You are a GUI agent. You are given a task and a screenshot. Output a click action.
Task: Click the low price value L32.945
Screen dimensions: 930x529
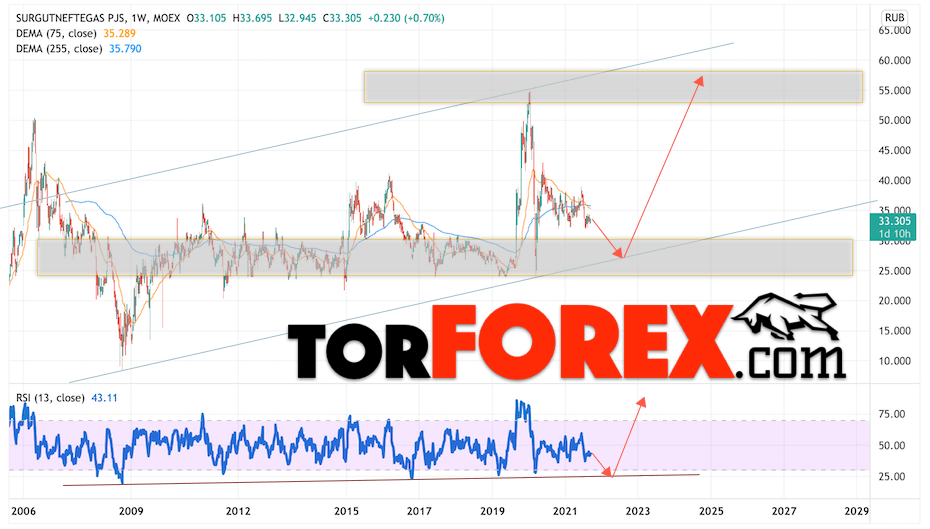(297, 18)
